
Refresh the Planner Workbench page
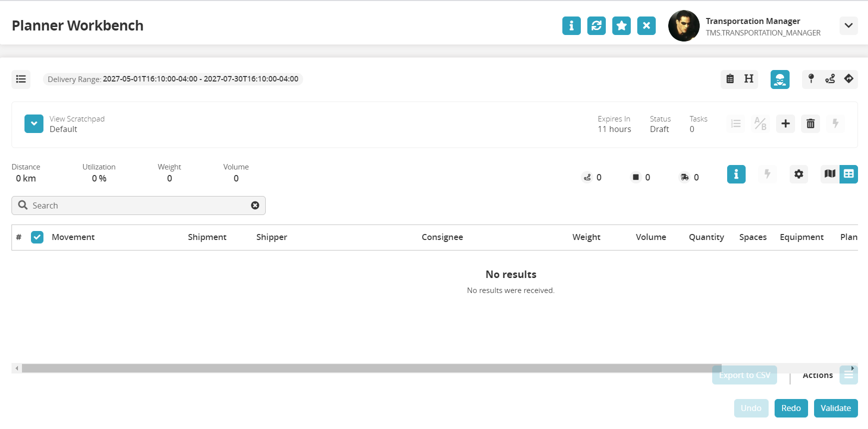[x=596, y=25]
